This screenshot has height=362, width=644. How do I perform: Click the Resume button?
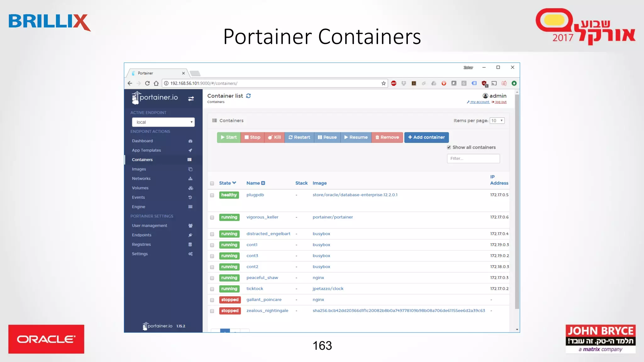356,138
